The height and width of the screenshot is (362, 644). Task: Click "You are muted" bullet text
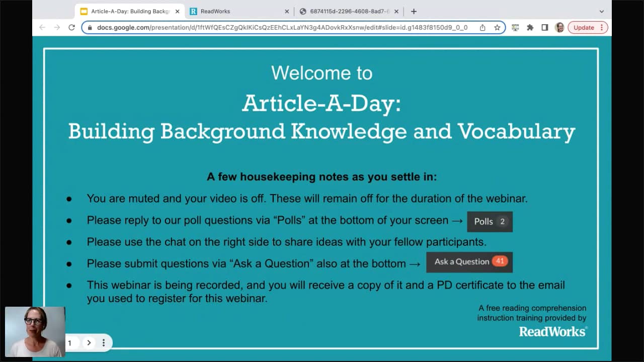coord(307,199)
